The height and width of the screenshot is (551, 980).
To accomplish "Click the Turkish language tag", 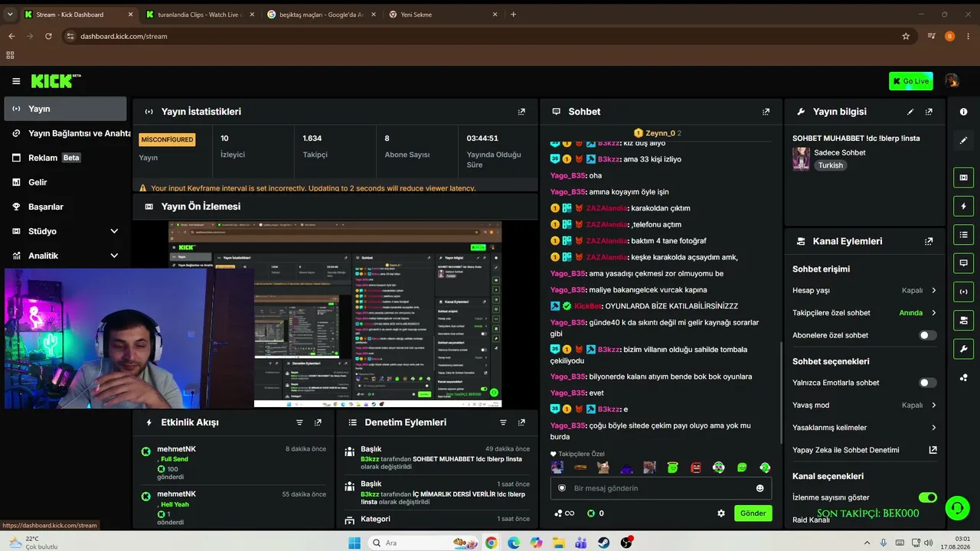I will tap(830, 165).
